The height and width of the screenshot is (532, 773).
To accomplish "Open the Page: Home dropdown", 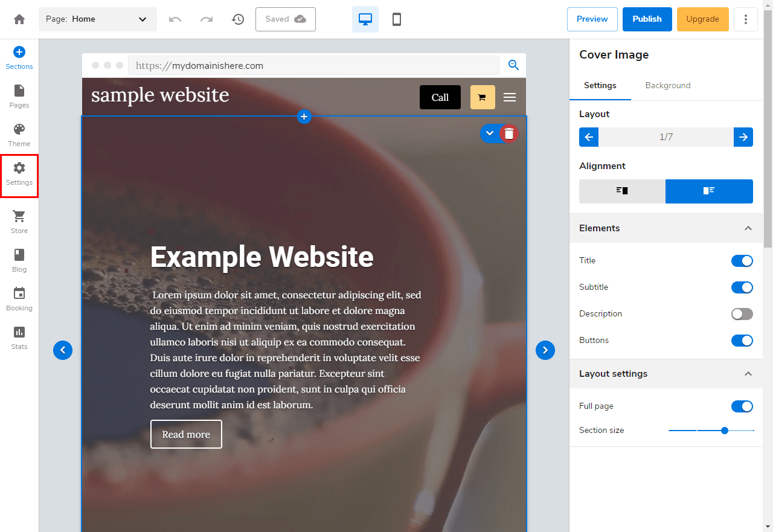I will 98,19.
